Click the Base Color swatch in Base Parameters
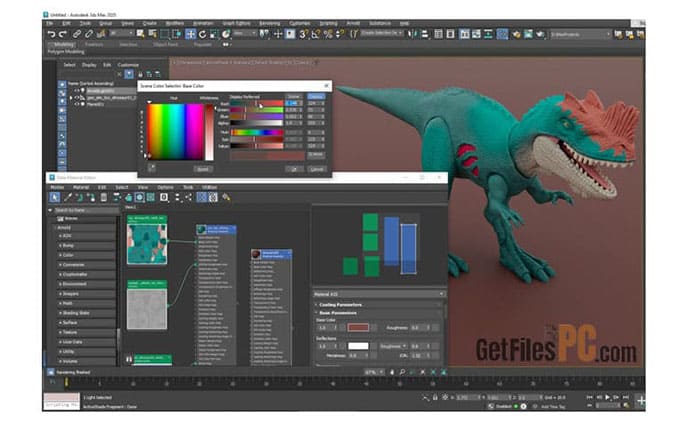 358,328
